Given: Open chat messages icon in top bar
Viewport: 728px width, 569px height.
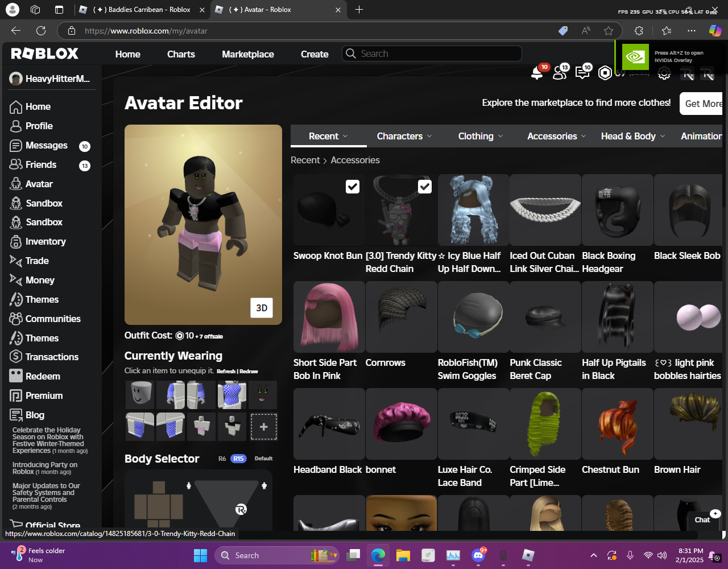Looking at the screenshot, I should coord(582,73).
